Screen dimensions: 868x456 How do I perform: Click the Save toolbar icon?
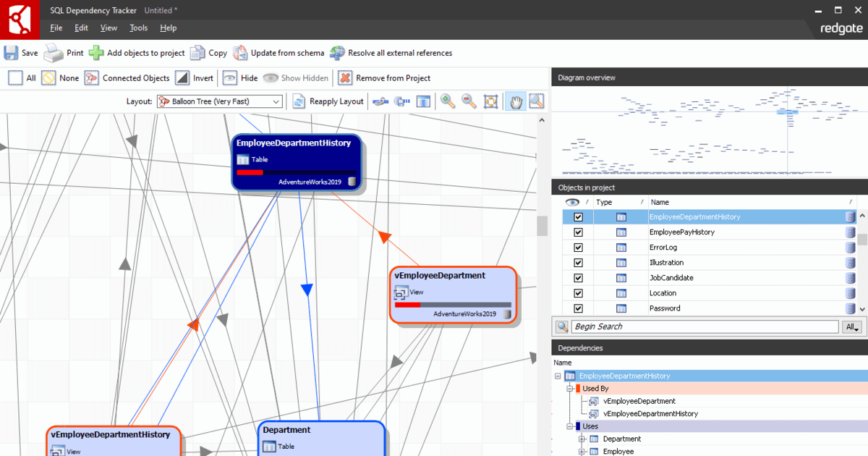tap(10, 52)
